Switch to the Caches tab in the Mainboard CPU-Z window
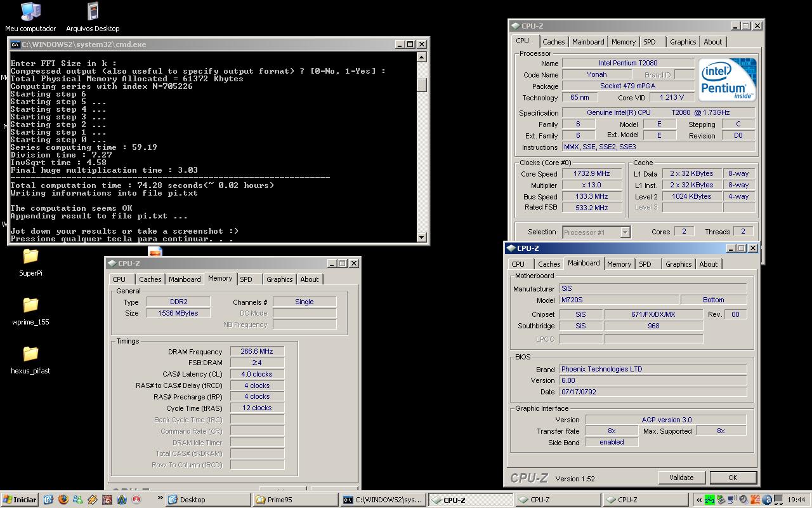 coord(549,264)
